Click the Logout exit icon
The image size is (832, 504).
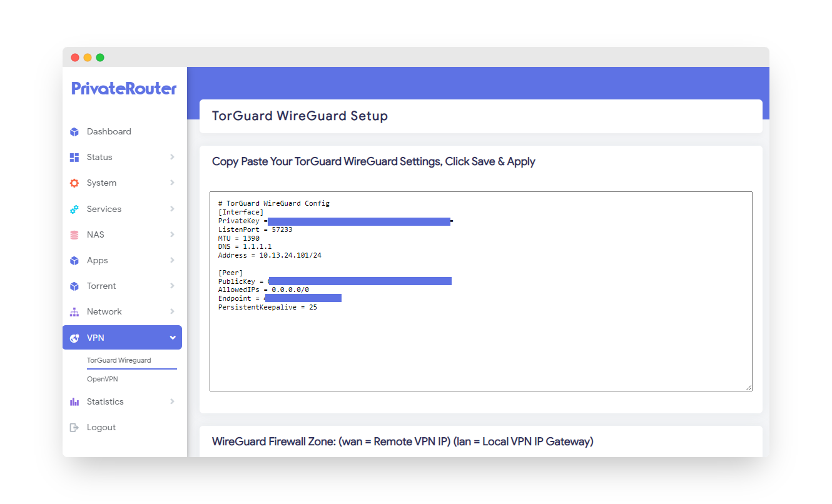[74, 426]
